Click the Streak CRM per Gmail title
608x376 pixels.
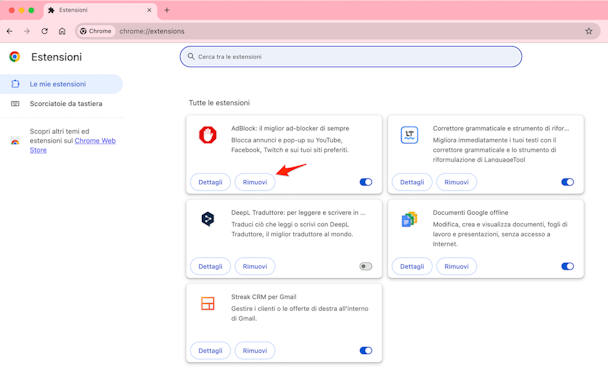coord(264,297)
